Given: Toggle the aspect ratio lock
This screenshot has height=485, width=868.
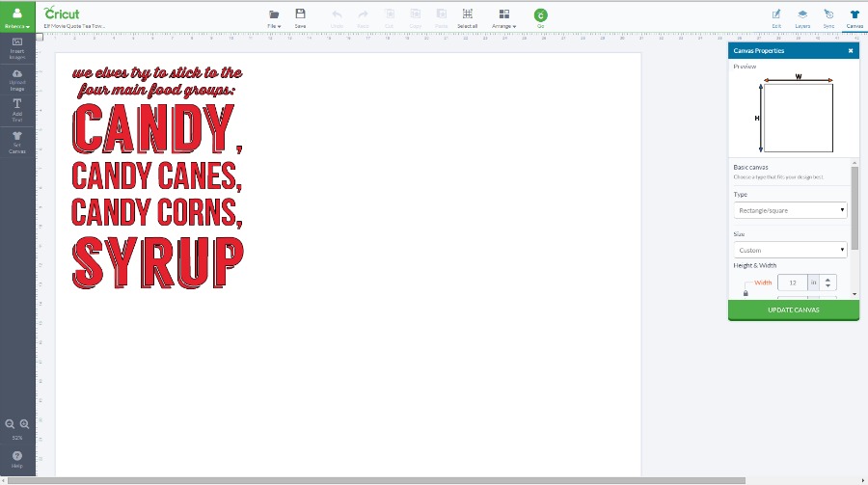Looking at the screenshot, I should pyautogui.click(x=746, y=293).
